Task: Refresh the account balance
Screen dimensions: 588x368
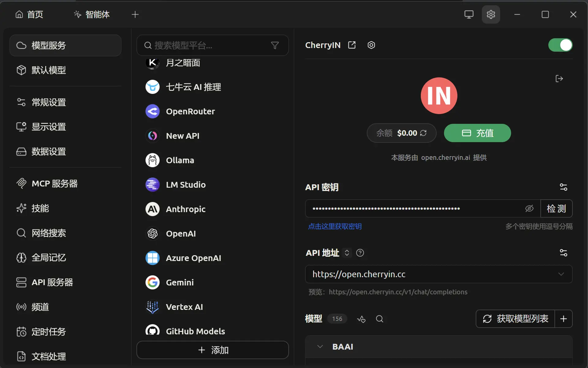Action: pyautogui.click(x=423, y=133)
